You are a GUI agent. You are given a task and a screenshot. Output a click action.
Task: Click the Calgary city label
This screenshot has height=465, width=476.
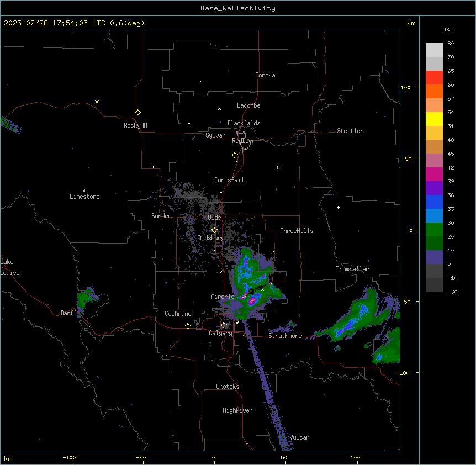tap(221, 333)
